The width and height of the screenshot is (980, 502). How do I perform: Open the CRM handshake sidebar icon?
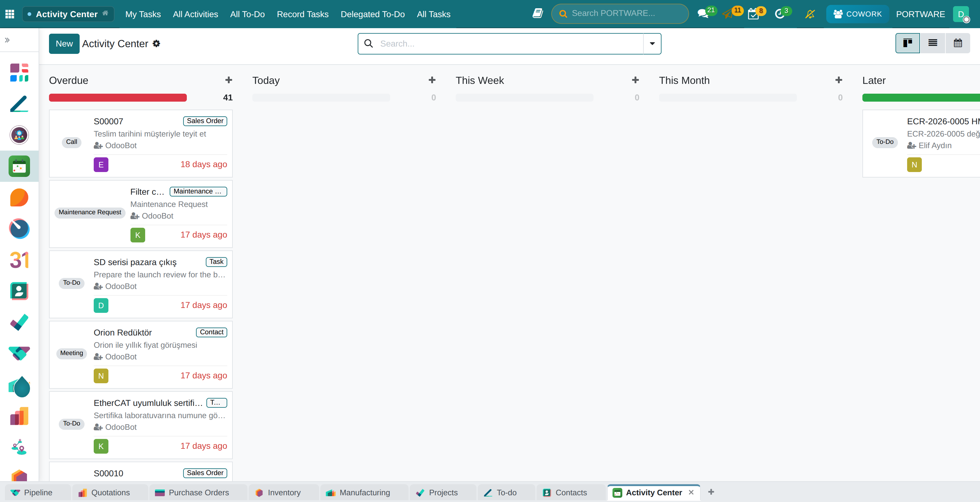pos(19,354)
